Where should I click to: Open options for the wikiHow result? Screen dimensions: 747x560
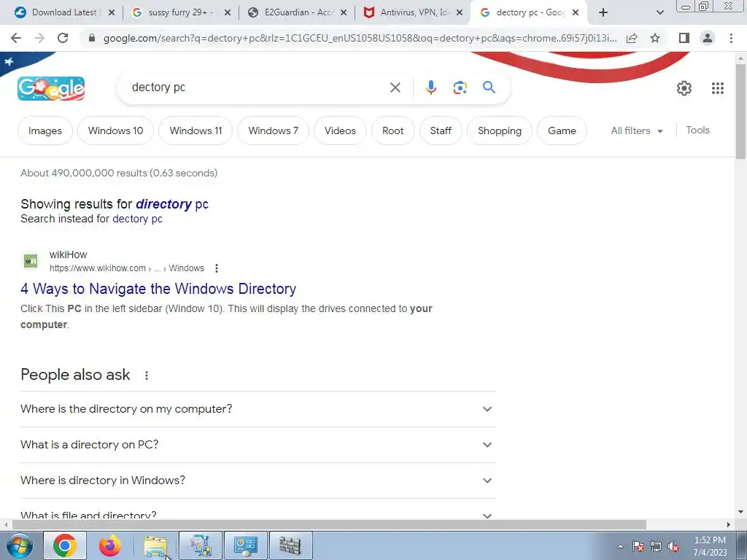click(216, 268)
